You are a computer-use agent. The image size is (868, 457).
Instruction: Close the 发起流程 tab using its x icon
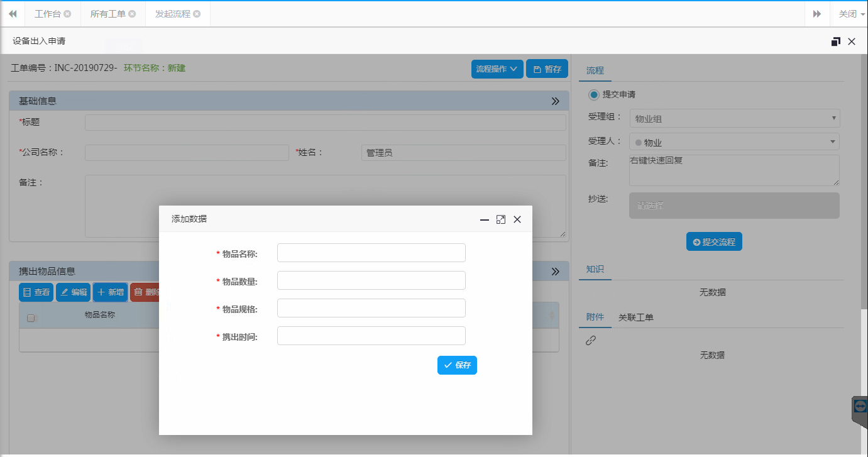click(197, 14)
